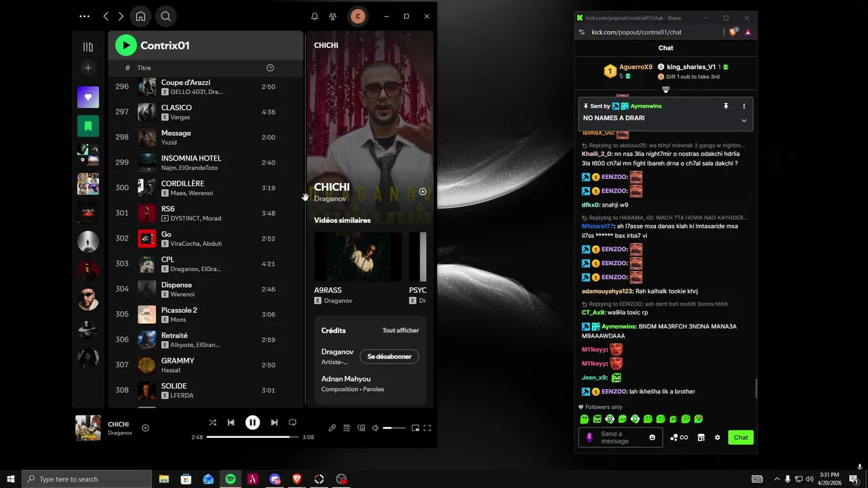
Task: Unpin the pinned chat message
Action: tap(726, 106)
